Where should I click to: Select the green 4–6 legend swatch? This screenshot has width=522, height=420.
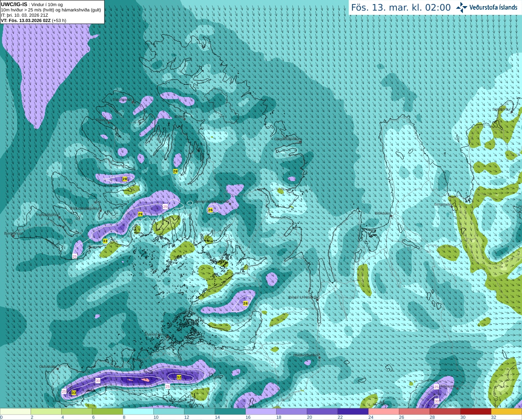tap(77, 411)
